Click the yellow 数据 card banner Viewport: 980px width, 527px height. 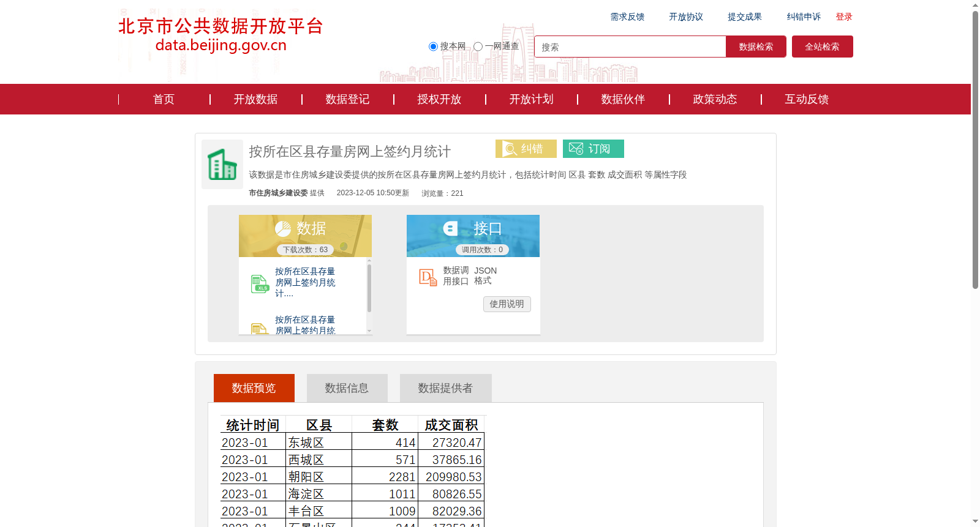point(305,236)
